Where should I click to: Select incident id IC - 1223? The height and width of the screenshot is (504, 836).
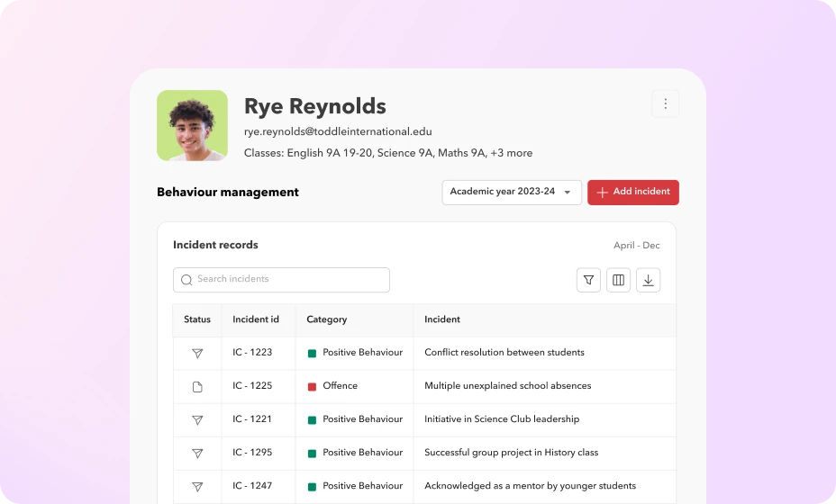(x=252, y=352)
